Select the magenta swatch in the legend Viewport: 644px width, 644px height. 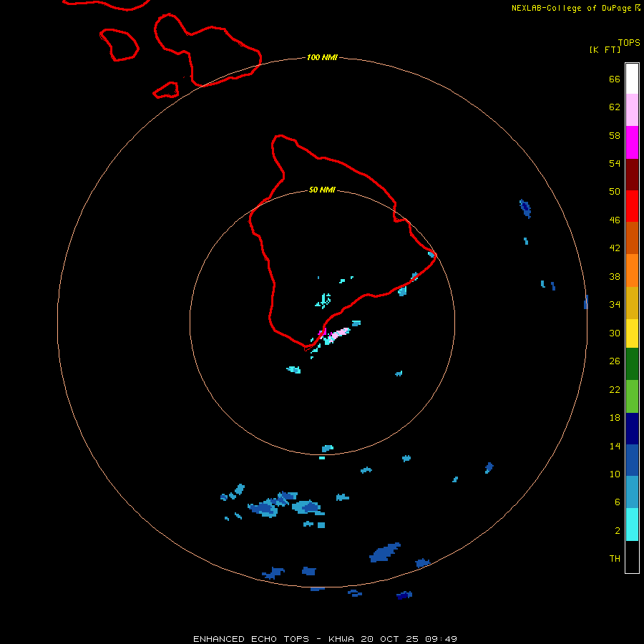pos(632,142)
